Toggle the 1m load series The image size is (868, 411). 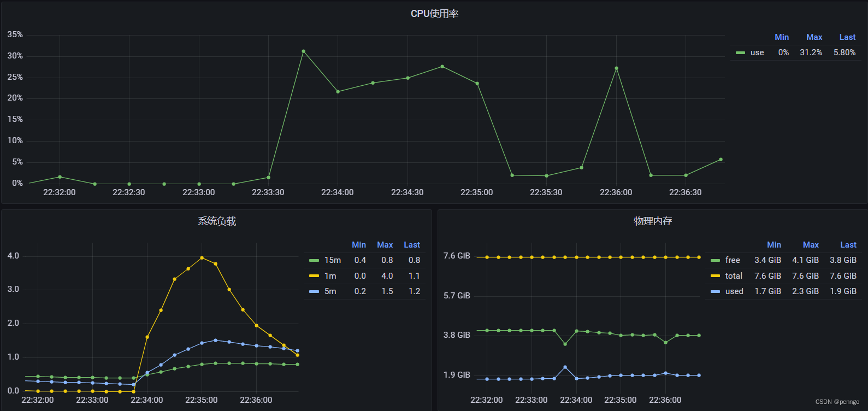point(330,276)
